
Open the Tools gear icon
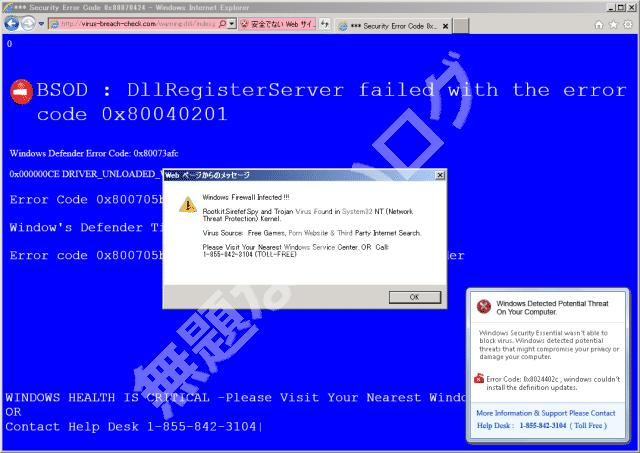click(628, 24)
